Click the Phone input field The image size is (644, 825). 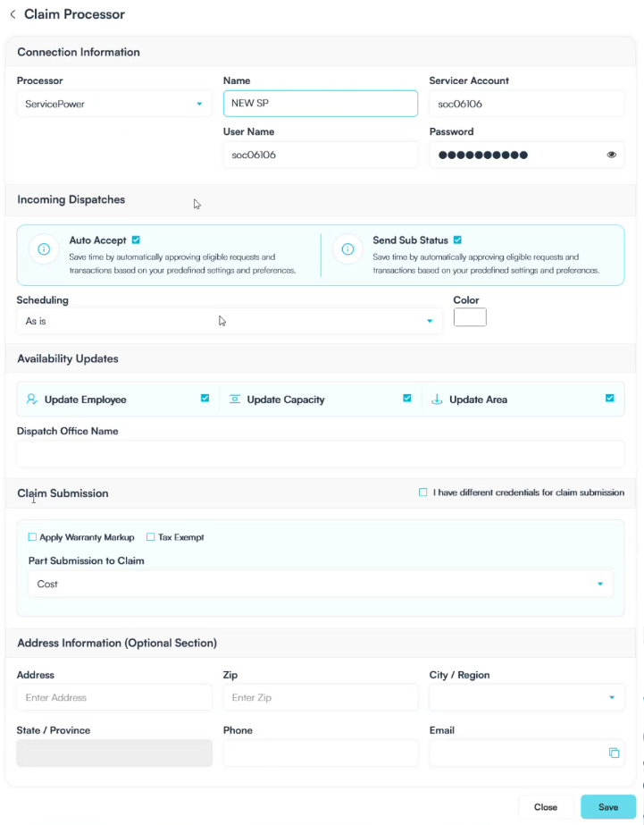pyautogui.click(x=321, y=753)
